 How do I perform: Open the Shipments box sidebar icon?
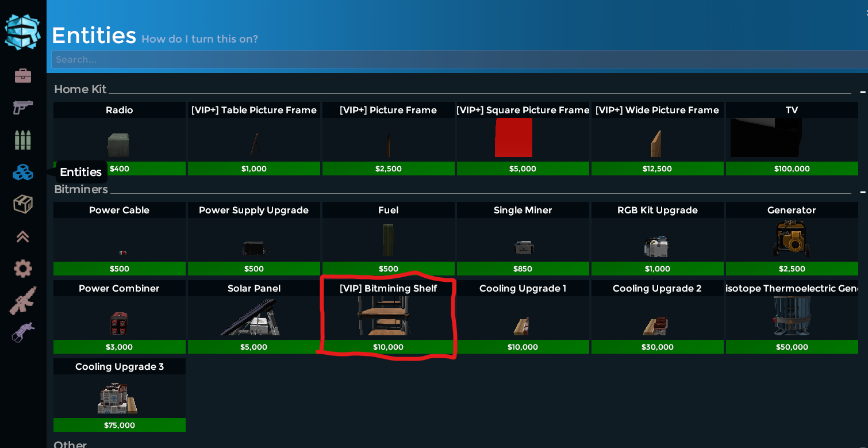point(23,204)
